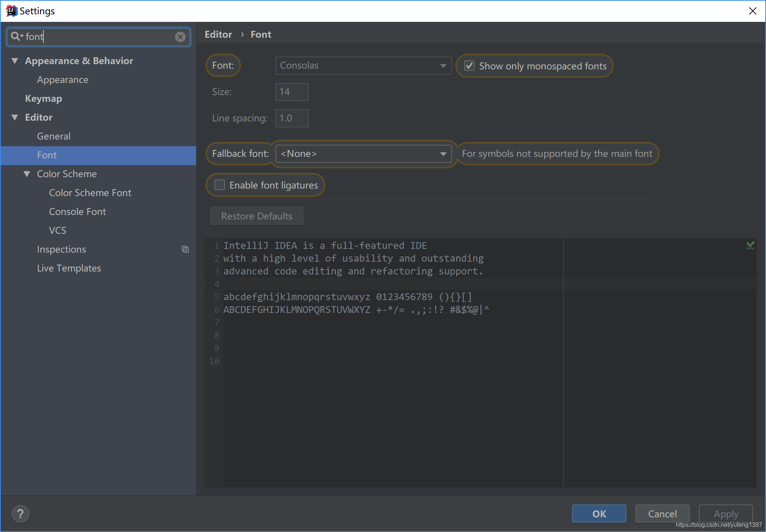Collapse the Editor tree section
Viewport: 766px width, 532px height.
point(15,117)
